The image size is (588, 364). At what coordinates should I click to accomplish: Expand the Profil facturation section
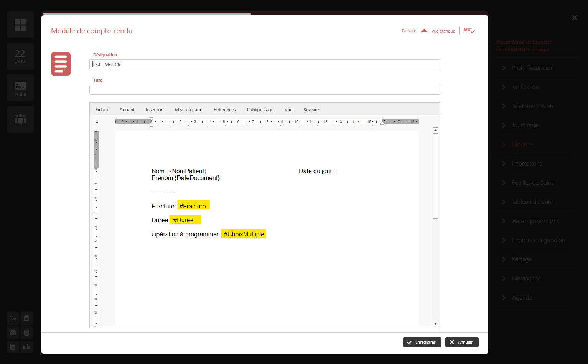click(532, 68)
